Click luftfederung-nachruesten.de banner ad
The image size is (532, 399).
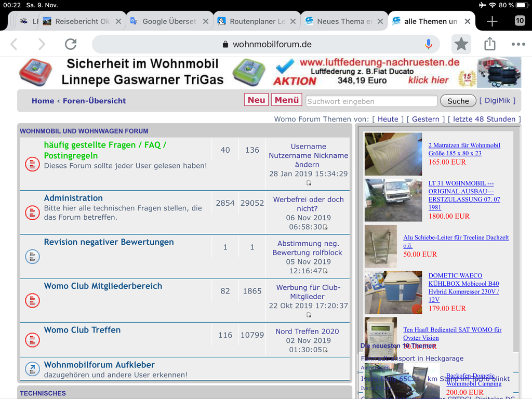click(396, 72)
